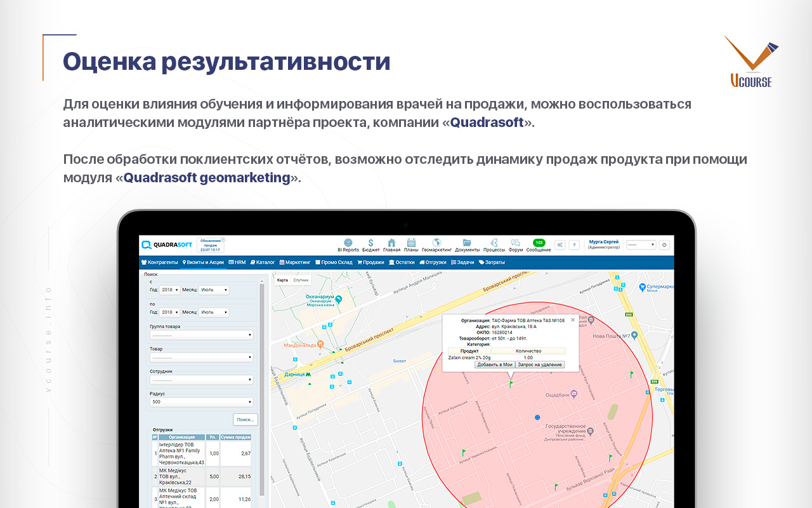Viewport: 812px width, 508px height.
Task: Click the Ощадбанк marker on the map
Action: click(x=574, y=394)
